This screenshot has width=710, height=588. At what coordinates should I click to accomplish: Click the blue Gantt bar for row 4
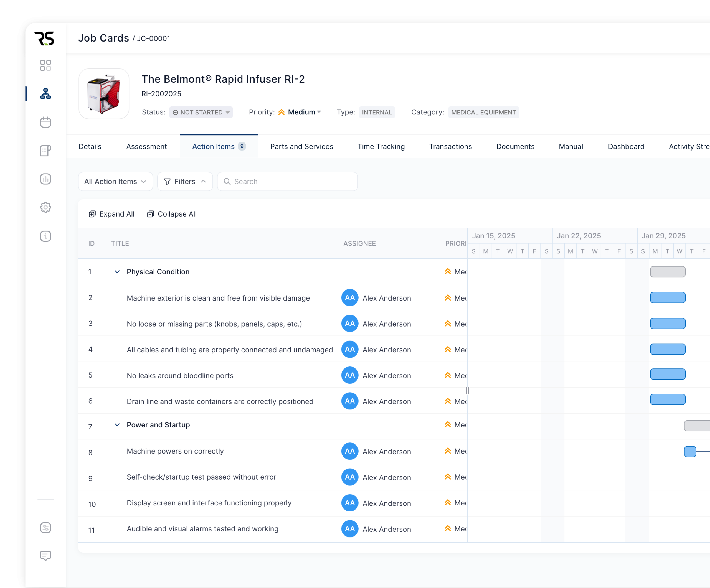click(667, 349)
